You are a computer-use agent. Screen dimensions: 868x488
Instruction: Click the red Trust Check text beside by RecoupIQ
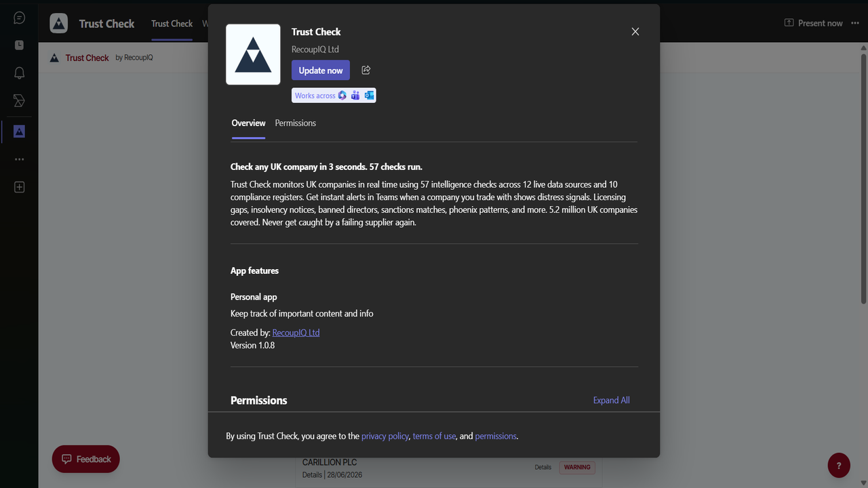pyautogui.click(x=87, y=58)
